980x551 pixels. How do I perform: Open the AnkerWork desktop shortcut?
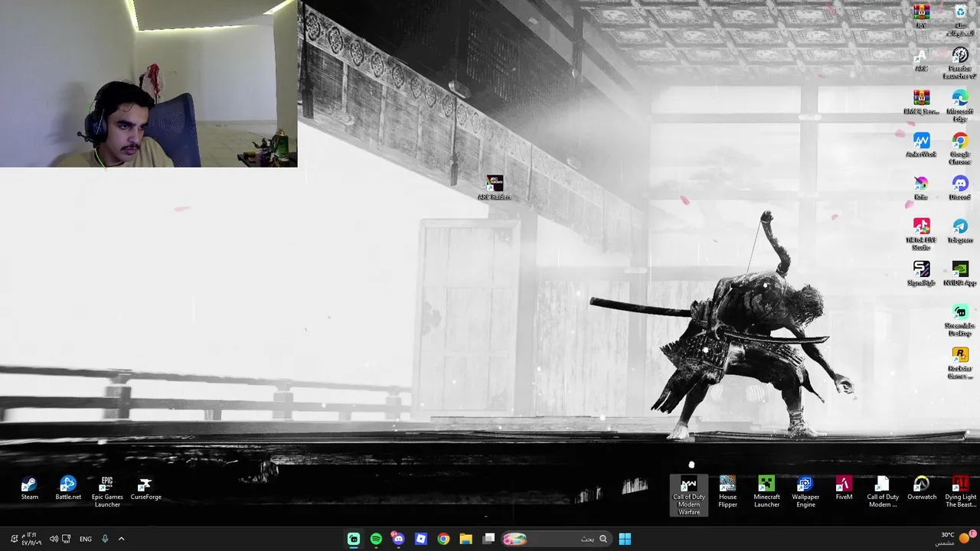[921, 145]
